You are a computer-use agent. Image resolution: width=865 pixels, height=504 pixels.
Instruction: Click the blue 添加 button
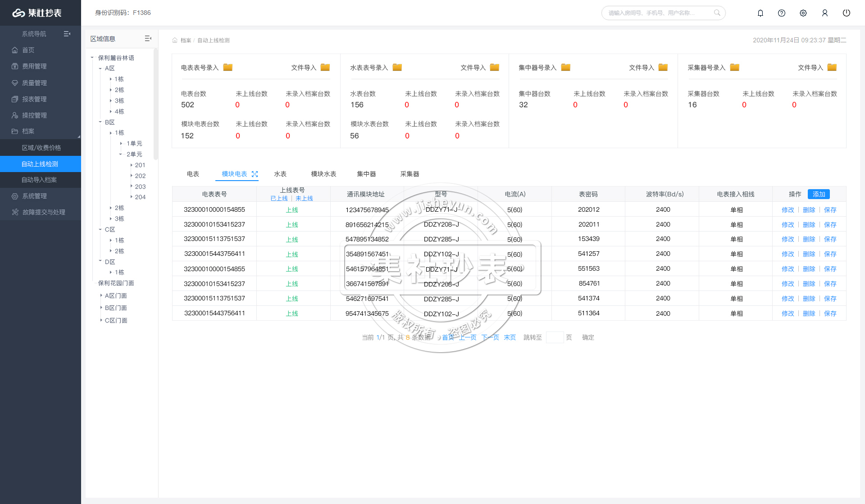819,194
